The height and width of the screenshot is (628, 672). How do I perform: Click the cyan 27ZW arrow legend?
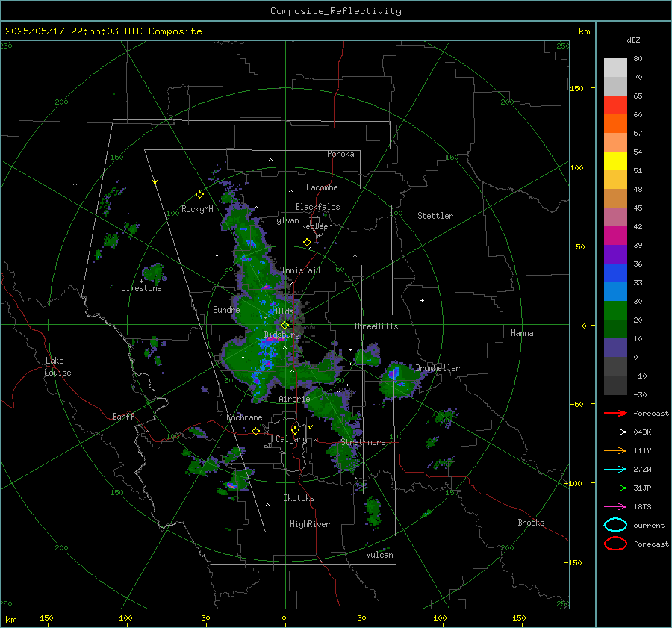(x=615, y=470)
